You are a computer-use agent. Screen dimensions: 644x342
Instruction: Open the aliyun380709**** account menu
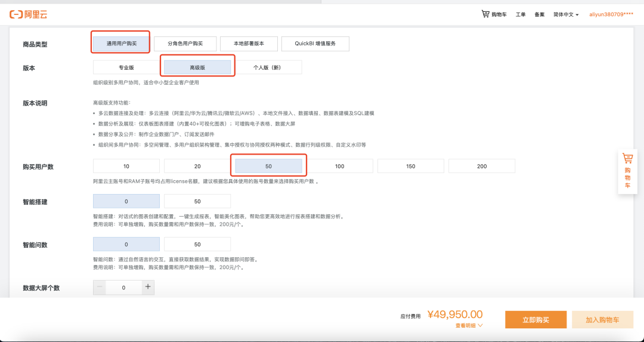(x=611, y=14)
